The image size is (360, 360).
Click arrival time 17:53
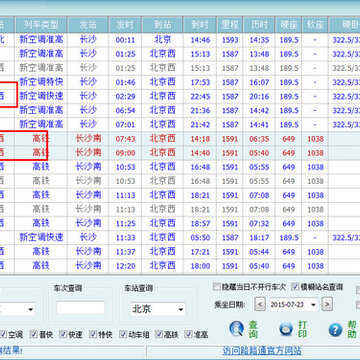tap(200, 82)
